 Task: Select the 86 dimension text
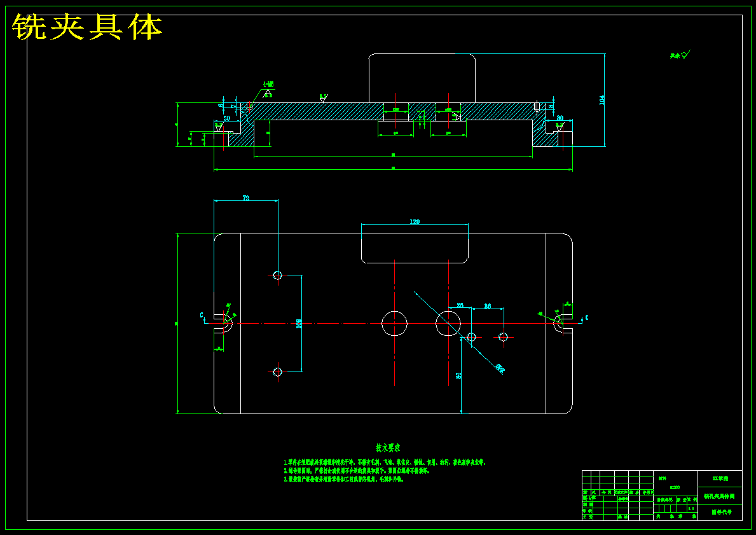click(x=488, y=306)
